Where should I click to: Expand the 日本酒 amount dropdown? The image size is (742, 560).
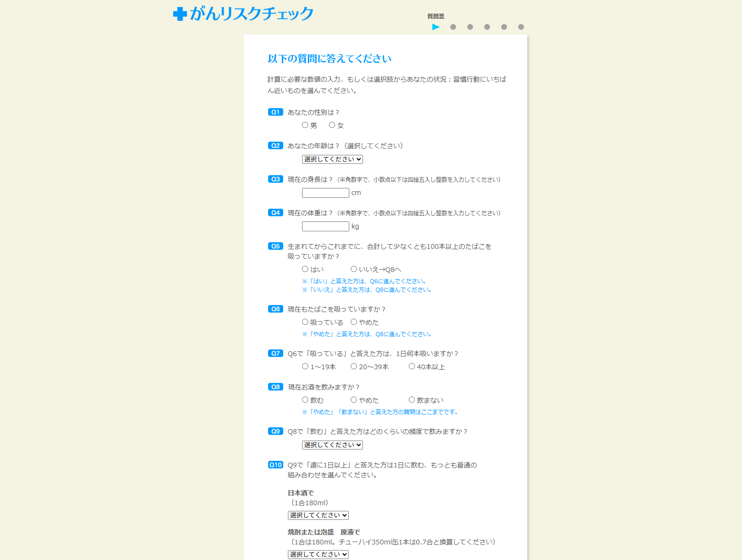click(318, 516)
